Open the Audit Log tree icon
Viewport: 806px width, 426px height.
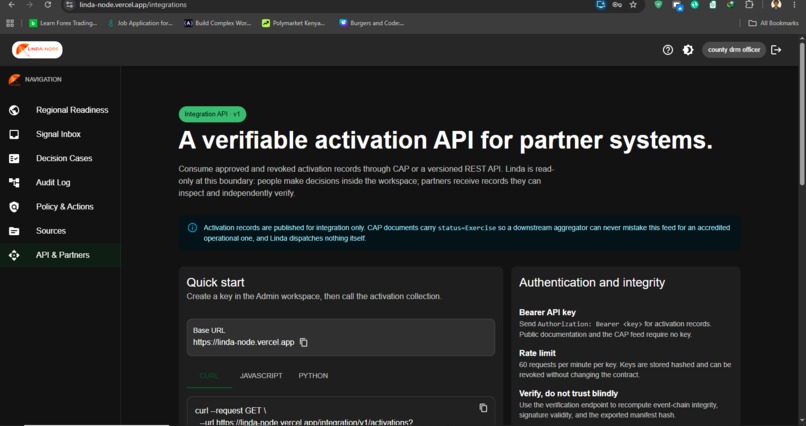coord(14,182)
